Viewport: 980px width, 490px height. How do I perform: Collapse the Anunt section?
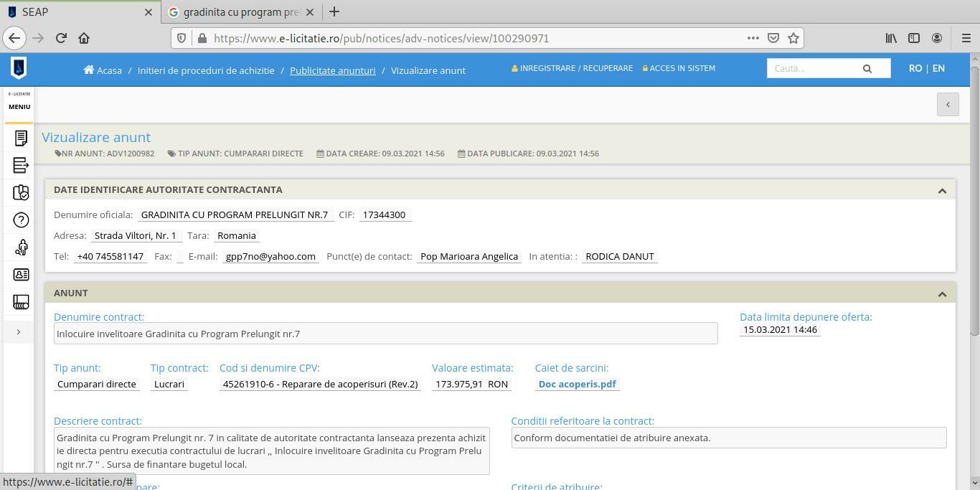(942, 293)
